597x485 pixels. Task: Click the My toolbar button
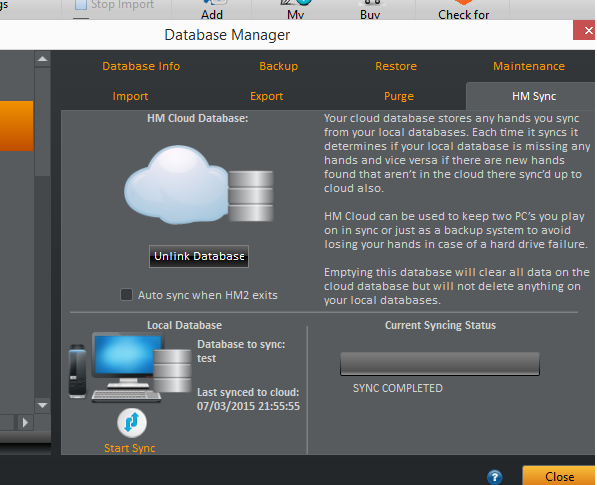295,11
